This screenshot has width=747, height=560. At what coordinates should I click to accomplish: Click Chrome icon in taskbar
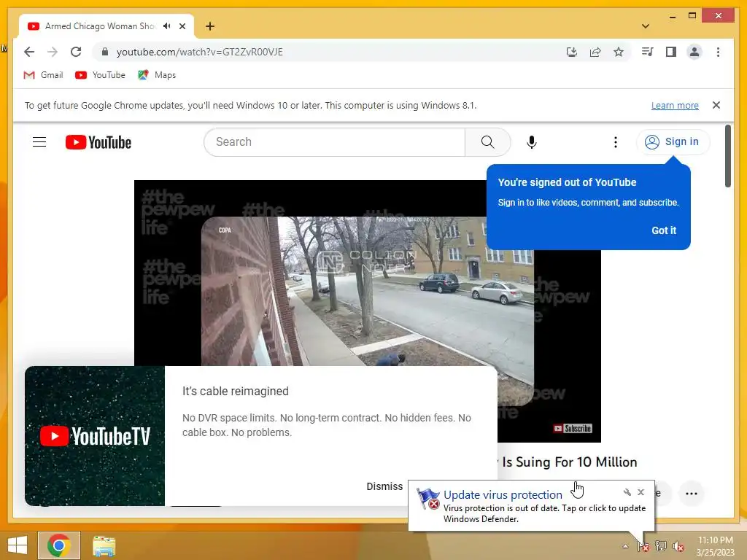click(58, 545)
